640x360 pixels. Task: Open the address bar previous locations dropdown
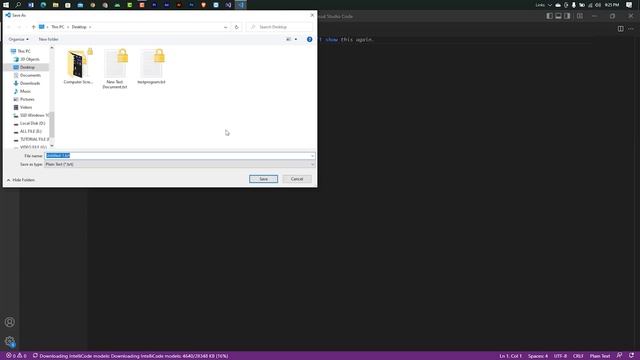[x=226, y=27]
